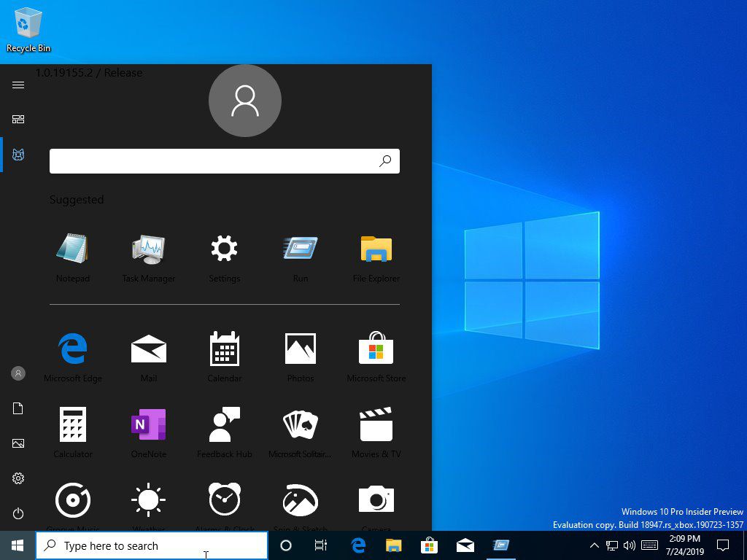Open Microsoft Store from the taskbar
The width and height of the screenshot is (747, 560).
tap(429, 545)
